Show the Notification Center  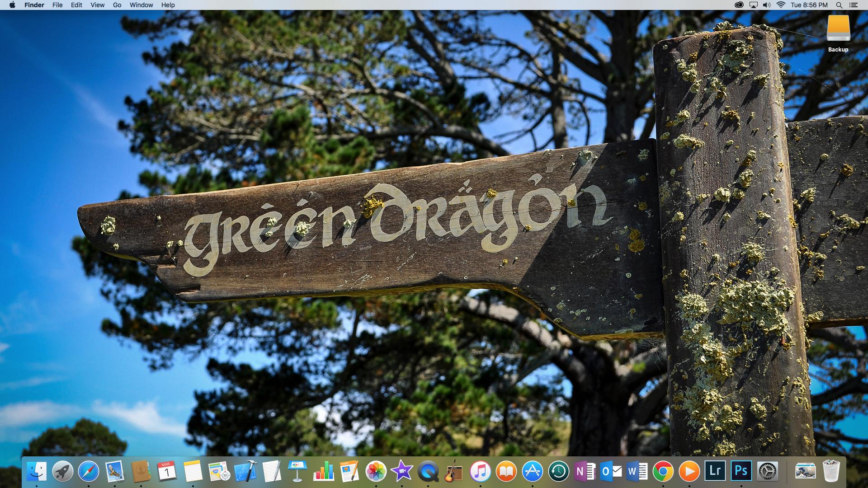(854, 5)
